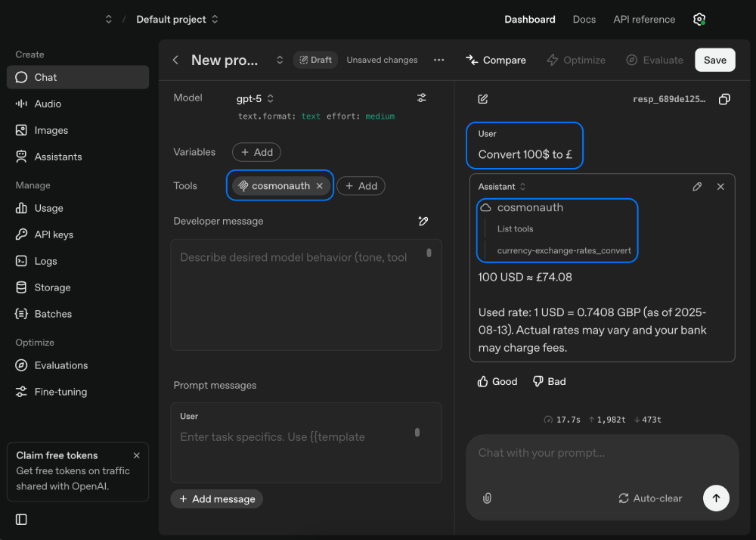Click the text.format: text setting
This screenshot has height=540, width=756.
point(279,116)
